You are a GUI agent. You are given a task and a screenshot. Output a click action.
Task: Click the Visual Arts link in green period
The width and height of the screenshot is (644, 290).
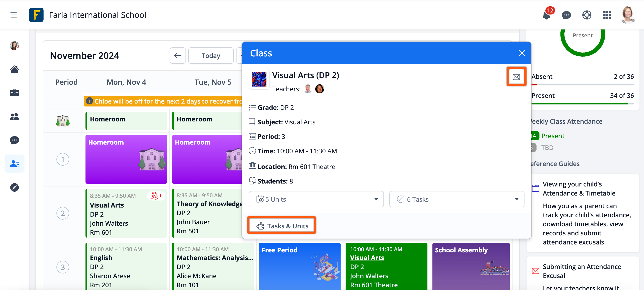click(x=367, y=258)
